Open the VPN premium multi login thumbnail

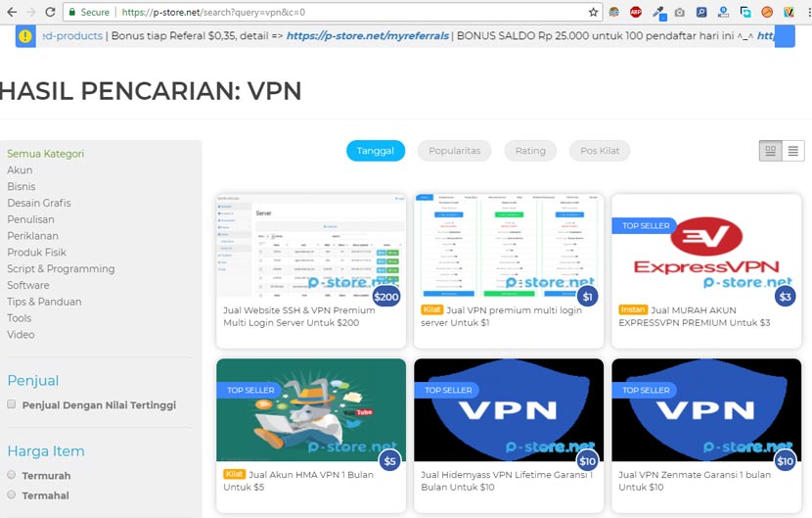(x=509, y=246)
